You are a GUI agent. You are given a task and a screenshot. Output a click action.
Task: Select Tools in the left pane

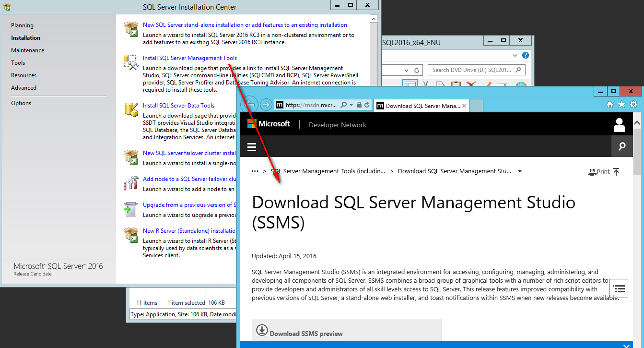18,63
